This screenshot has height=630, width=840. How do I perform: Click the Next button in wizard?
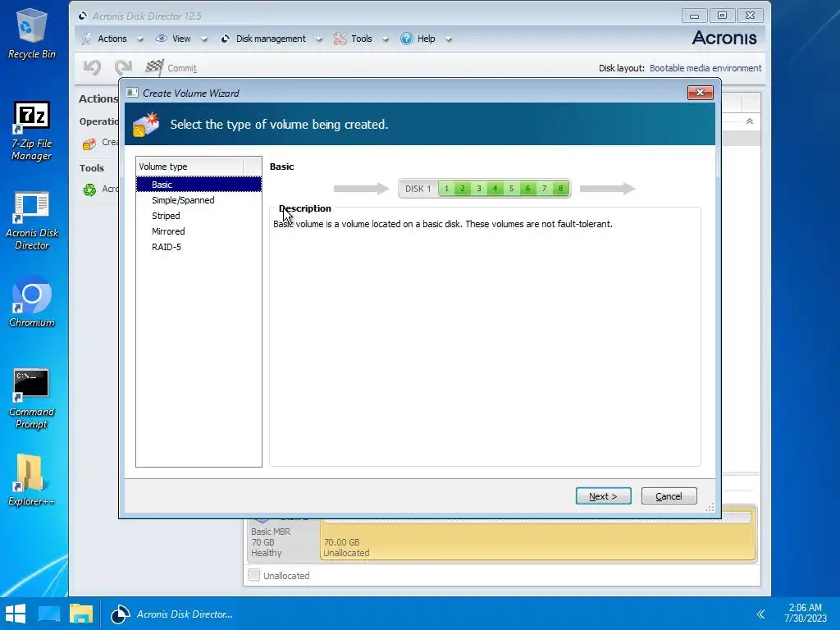(x=603, y=496)
